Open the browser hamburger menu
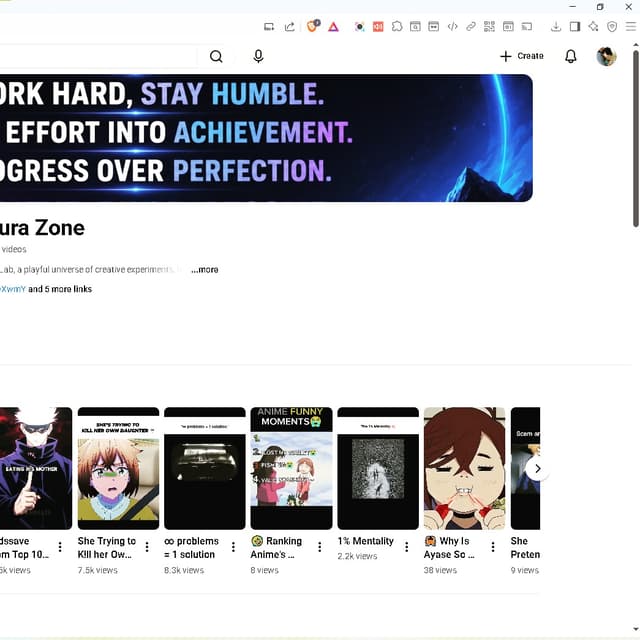This screenshot has width=640, height=640. point(631,27)
